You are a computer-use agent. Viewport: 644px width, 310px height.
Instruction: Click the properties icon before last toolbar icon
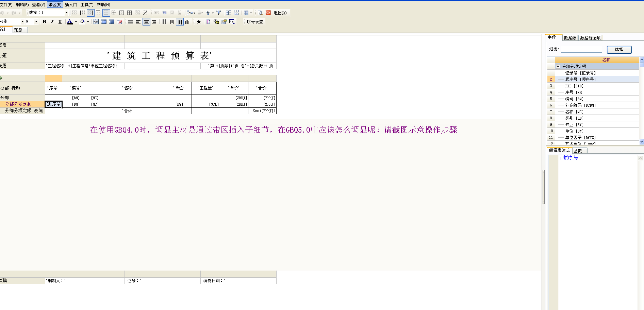click(x=224, y=22)
